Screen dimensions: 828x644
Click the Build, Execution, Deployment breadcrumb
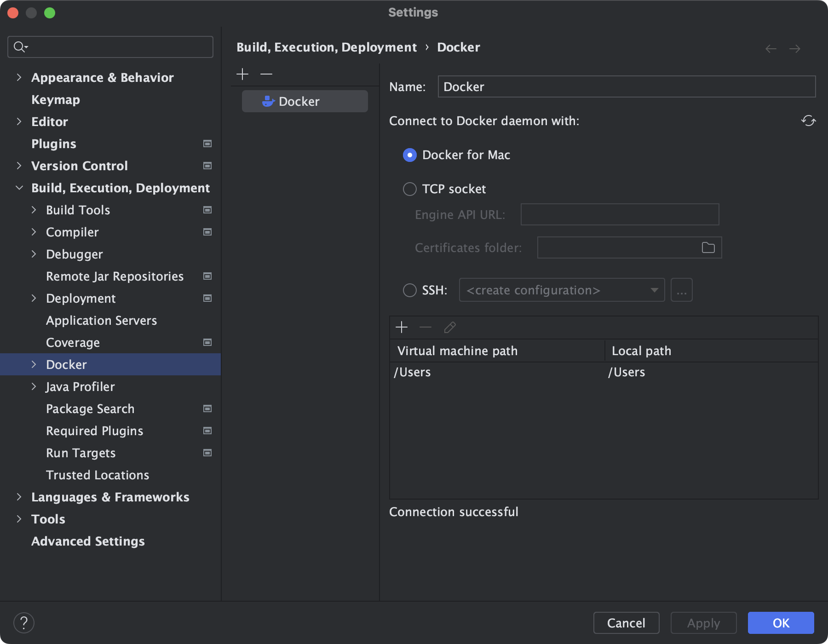click(x=327, y=47)
